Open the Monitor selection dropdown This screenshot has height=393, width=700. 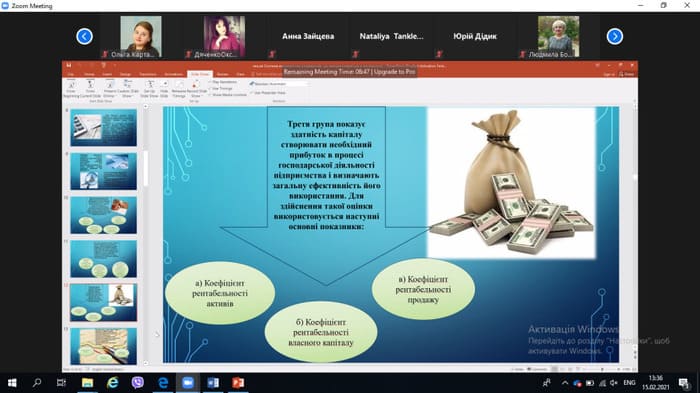[x=279, y=84]
